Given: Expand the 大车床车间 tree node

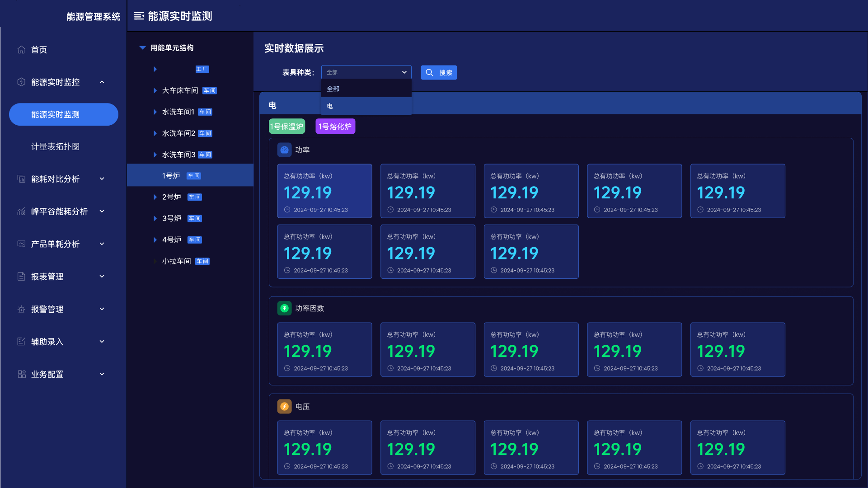Looking at the screenshot, I should (155, 91).
